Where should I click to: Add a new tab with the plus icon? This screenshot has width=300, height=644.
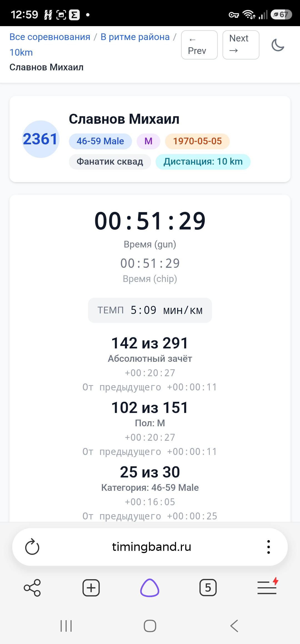point(91,588)
